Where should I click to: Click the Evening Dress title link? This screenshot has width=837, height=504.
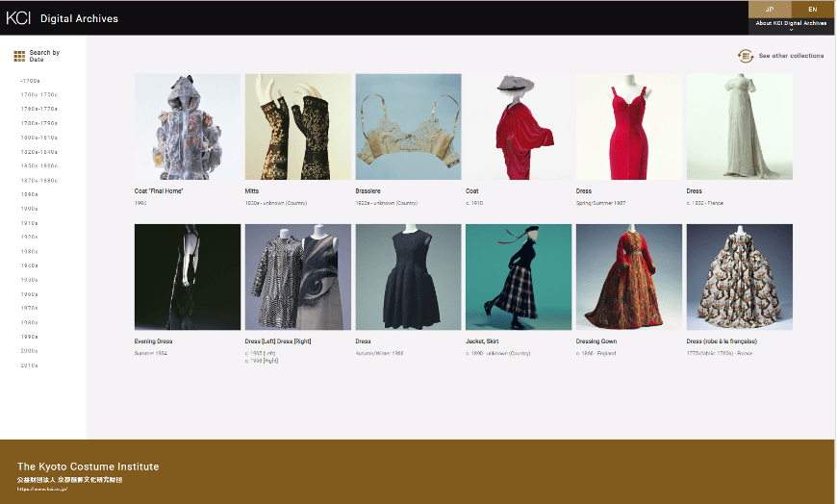pos(154,341)
